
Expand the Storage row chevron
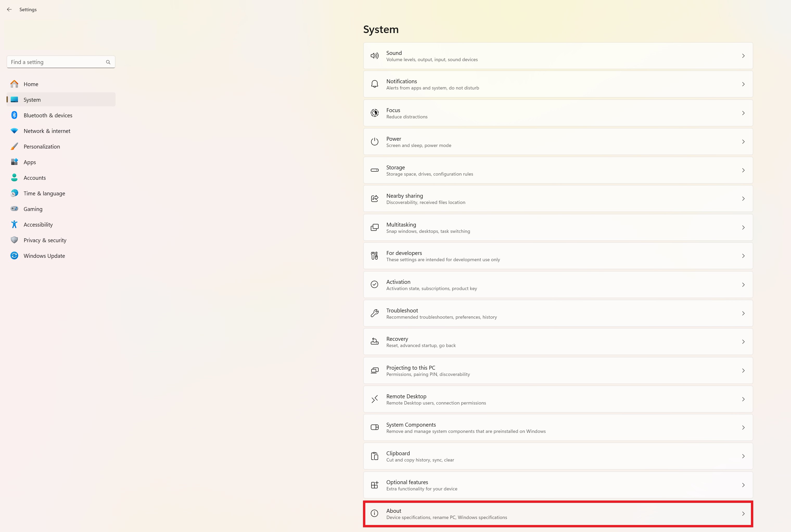point(743,170)
